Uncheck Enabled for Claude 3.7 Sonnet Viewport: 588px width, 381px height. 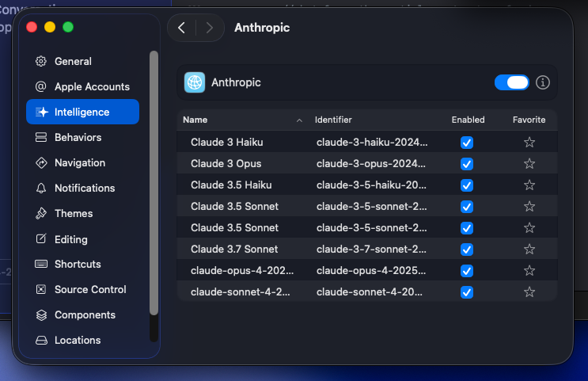pyautogui.click(x=467, y=250)
